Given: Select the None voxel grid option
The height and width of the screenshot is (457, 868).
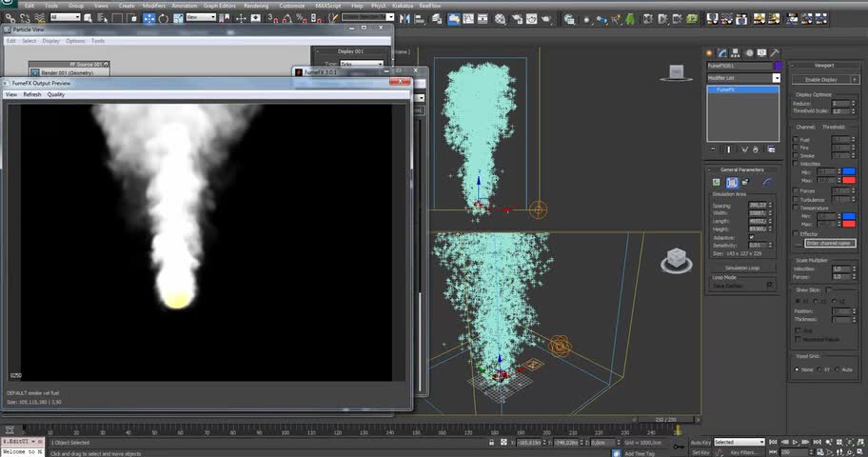Looking at the screenshot, I should click(797, 368).
